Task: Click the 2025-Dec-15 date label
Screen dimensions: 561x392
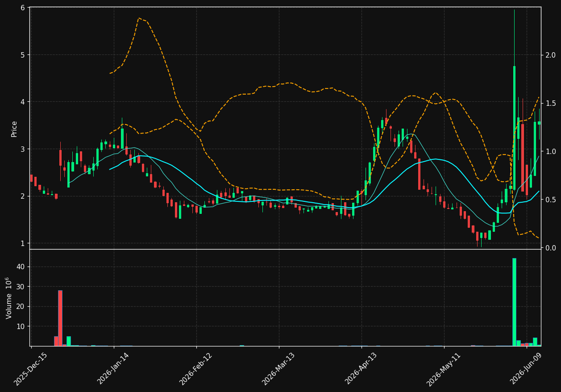Action: tap(31, 369)
